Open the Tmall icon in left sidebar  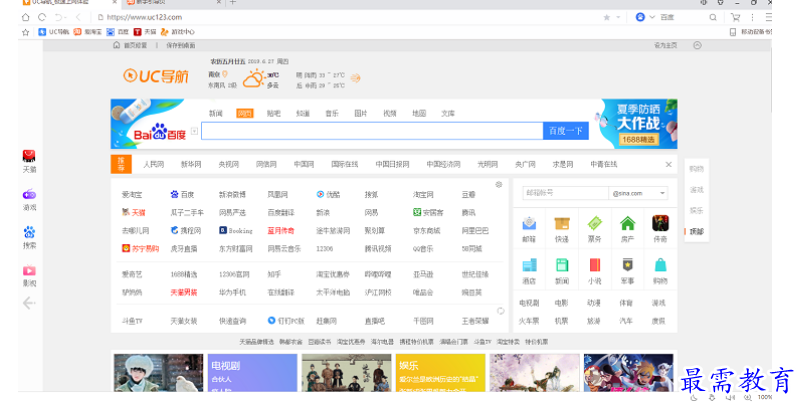(29, 156)
